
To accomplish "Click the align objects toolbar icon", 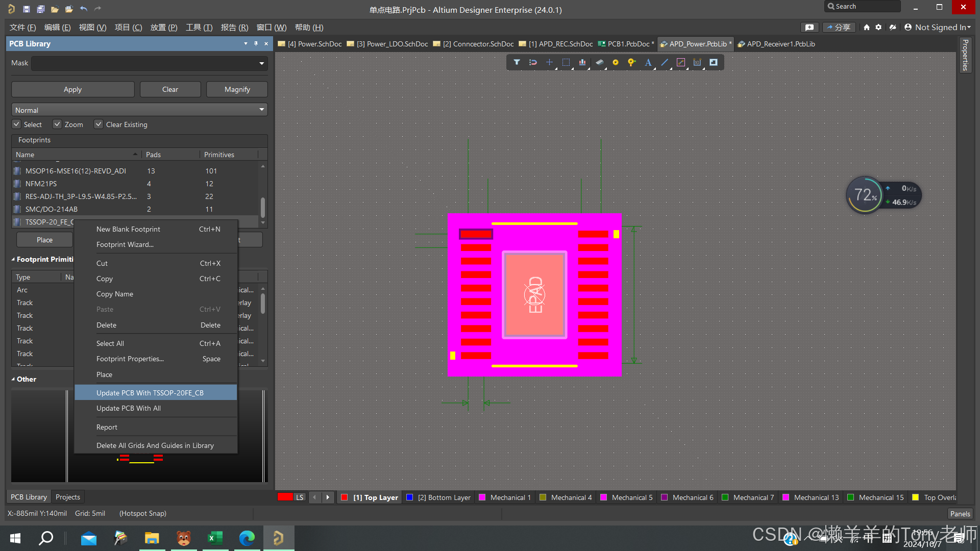I will pyautogui.click(x=582, y=62).
